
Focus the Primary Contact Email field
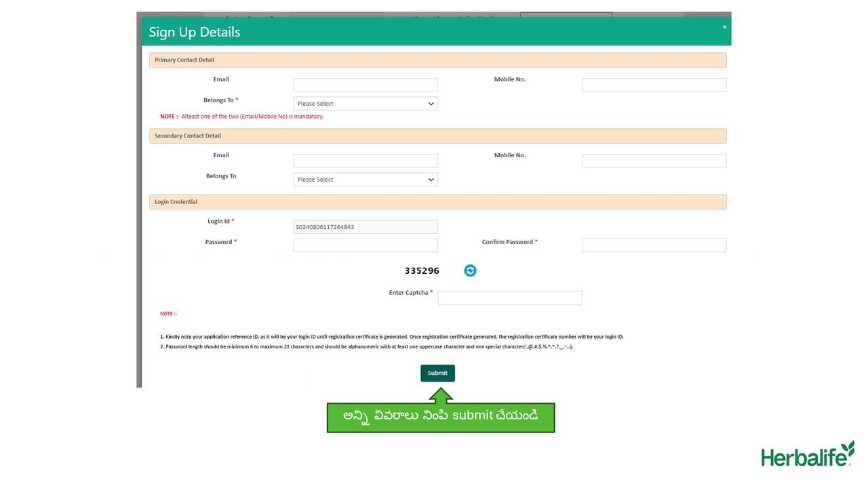coord(365,85)
